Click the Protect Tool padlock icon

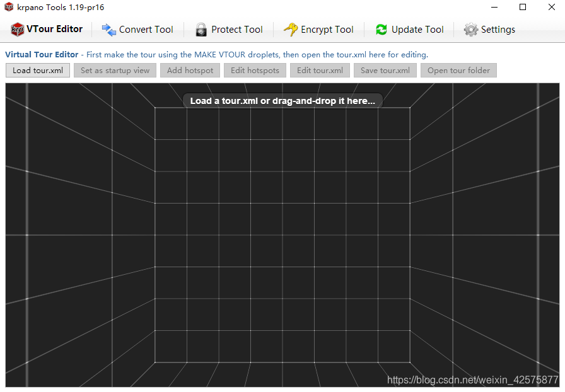coord(201,30)
